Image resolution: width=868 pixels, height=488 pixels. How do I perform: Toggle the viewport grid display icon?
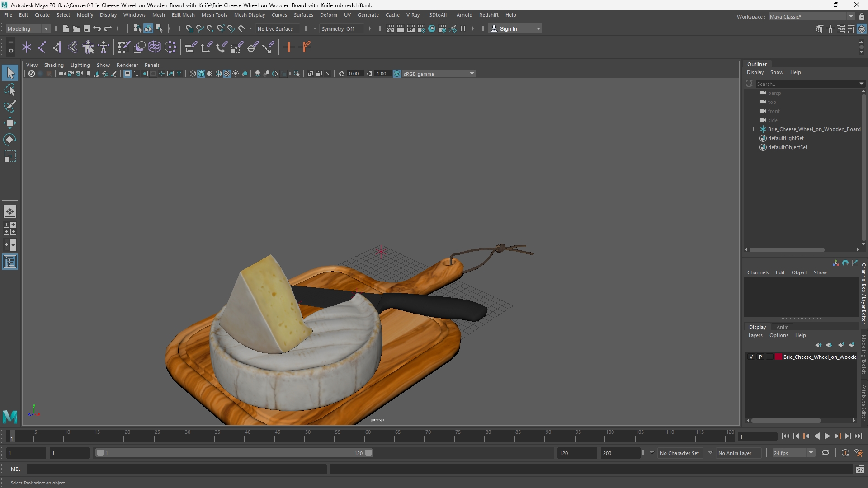click(127, 74)
